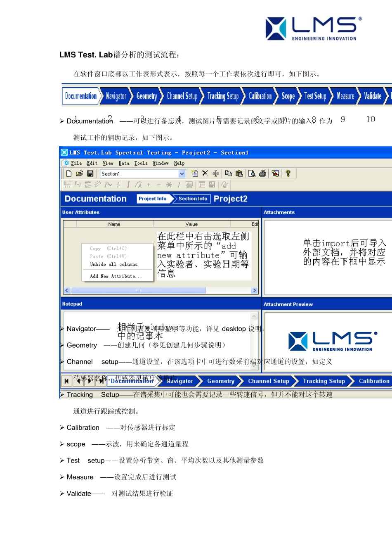Delete section using the X icon
The image size is (392, 555).
(x=205, y=173)
